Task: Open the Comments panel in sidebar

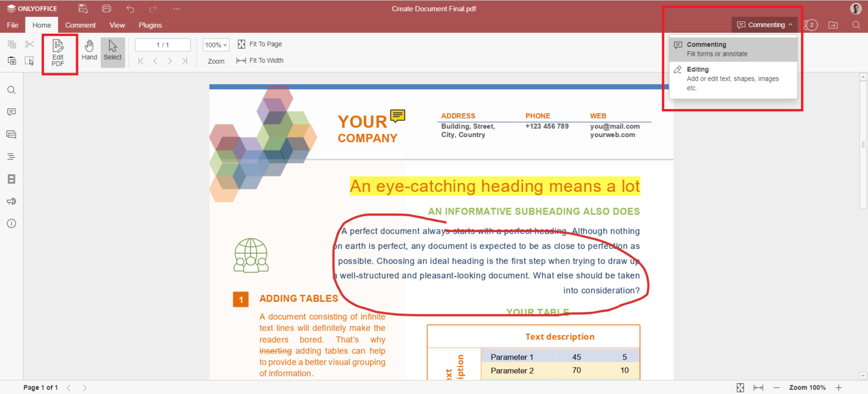Action: (x=11, y=112)
